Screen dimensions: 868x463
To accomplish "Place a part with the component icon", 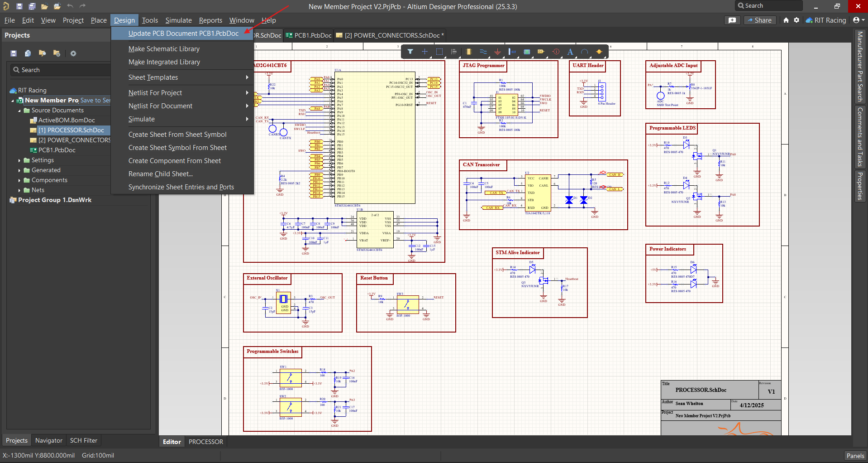I will (469, 52).
